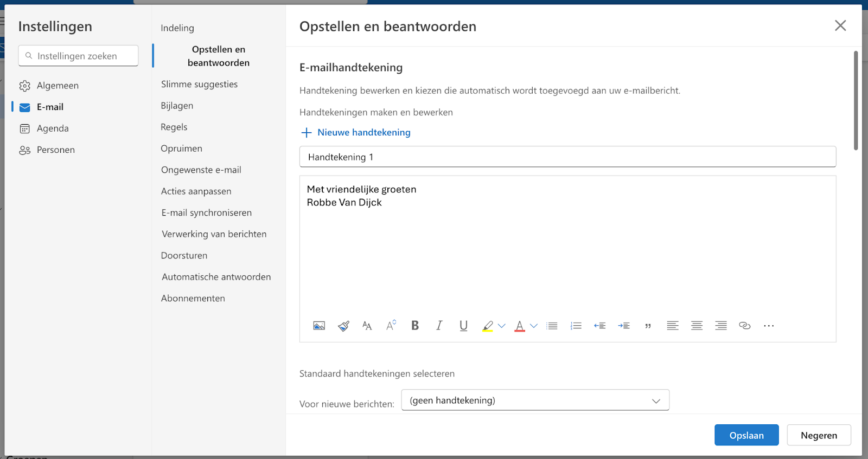868x459 pixels.
Task: Apply yellow text highlight color
Action: coord(488,326)
